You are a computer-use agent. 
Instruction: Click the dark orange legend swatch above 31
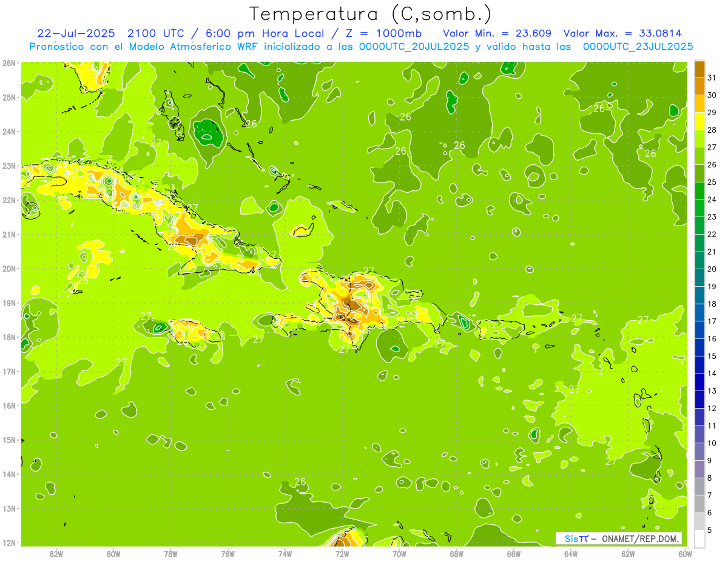pyautogui.click(x=699, y=69)
